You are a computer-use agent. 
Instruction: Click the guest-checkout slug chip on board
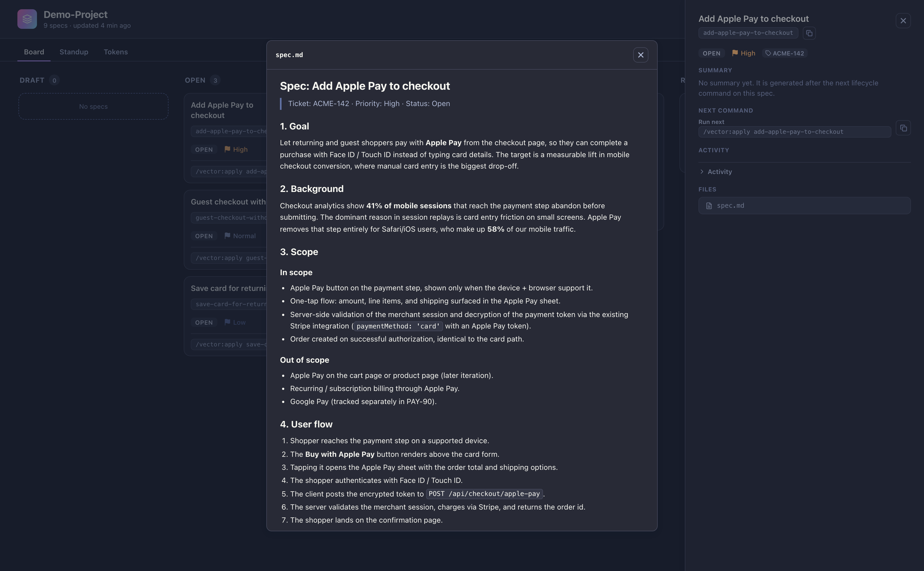pyautogui.click(x=229, y=218)
